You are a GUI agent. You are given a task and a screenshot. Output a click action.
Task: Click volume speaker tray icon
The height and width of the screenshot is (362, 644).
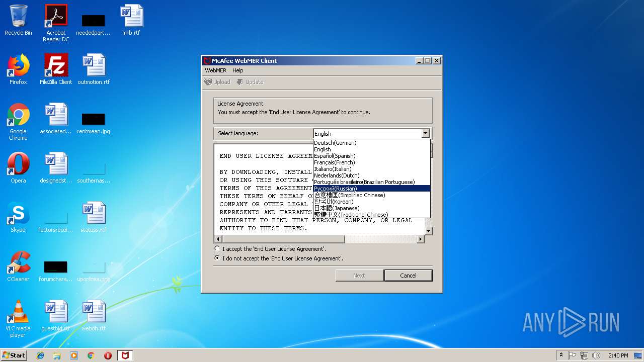coord(596,355)
